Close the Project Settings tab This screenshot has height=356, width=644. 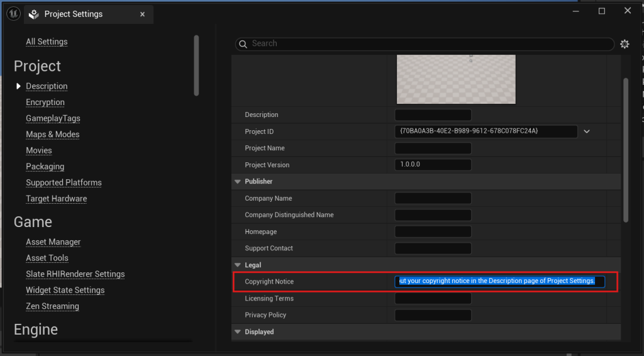click(143, 14)
